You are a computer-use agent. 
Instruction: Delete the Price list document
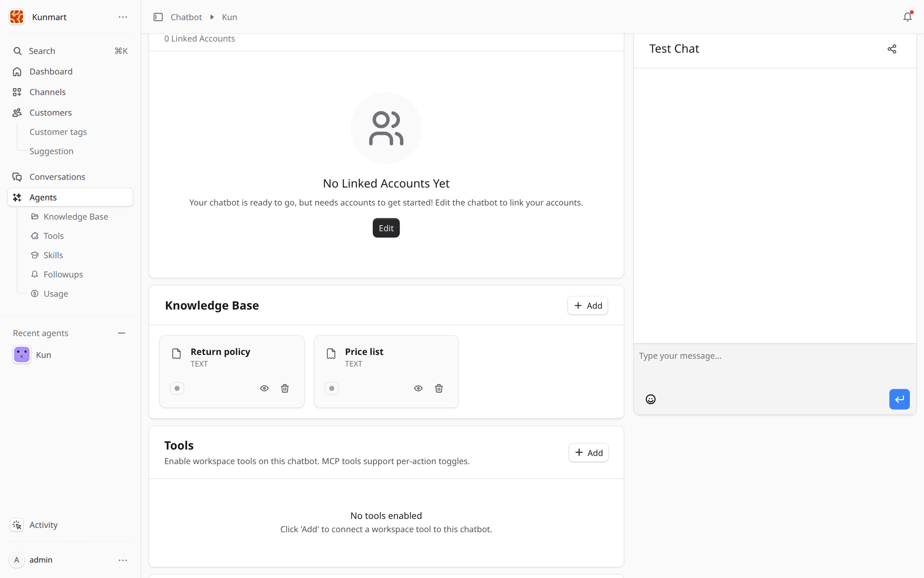point(439,388)
